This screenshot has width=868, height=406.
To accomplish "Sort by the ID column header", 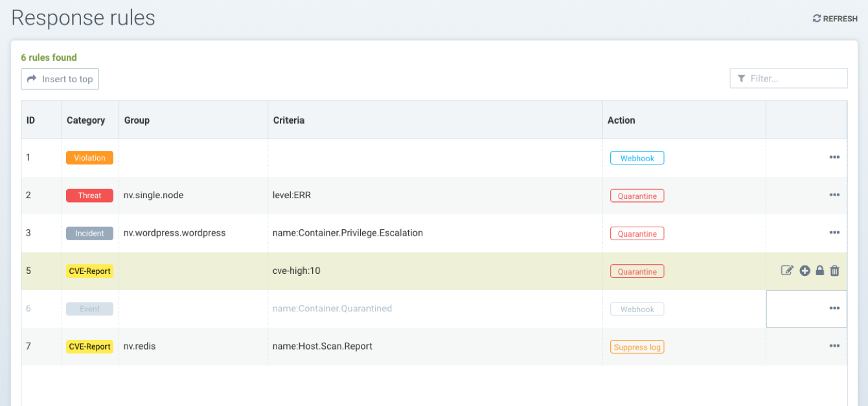I will [30, 120].
